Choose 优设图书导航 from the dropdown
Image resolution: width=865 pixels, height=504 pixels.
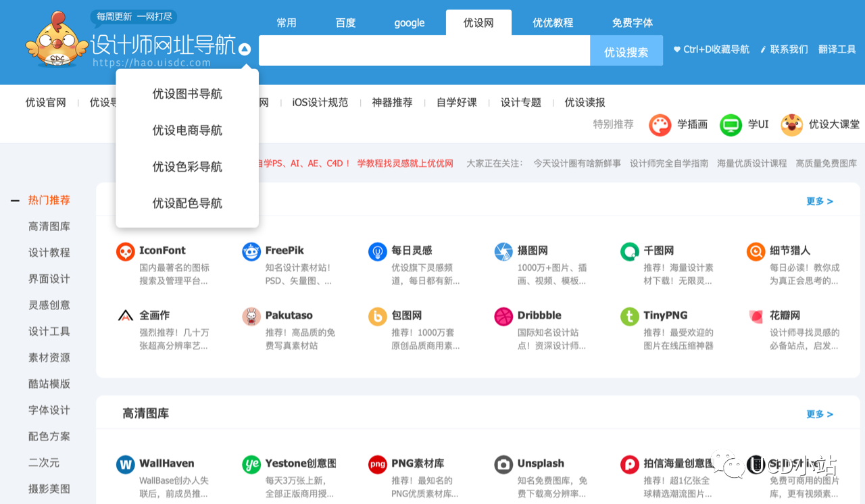coord(187,94)
